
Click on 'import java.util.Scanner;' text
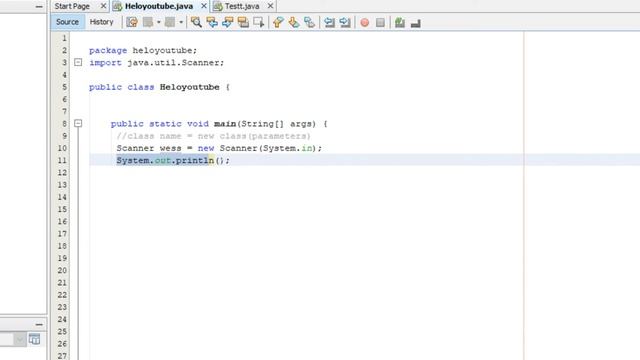click(157, 62)
